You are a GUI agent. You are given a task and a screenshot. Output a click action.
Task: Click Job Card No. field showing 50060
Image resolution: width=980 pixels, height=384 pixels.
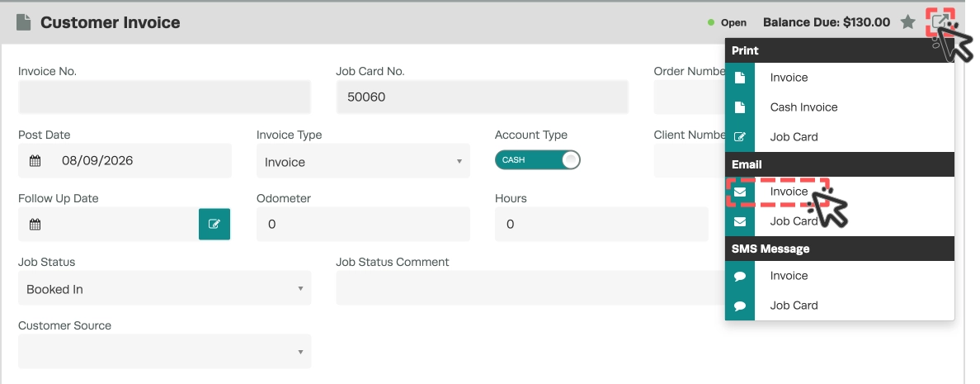pyautogui.click(x=482, y=97)
